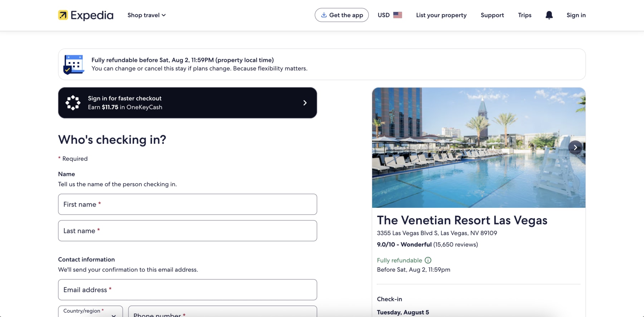Open the notifications bell

548,15
